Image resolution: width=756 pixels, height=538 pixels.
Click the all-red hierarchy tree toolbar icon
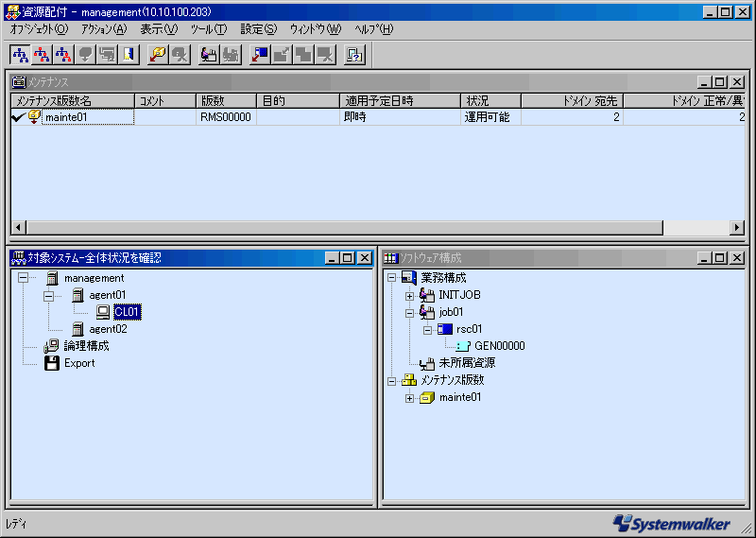[42, 55]
